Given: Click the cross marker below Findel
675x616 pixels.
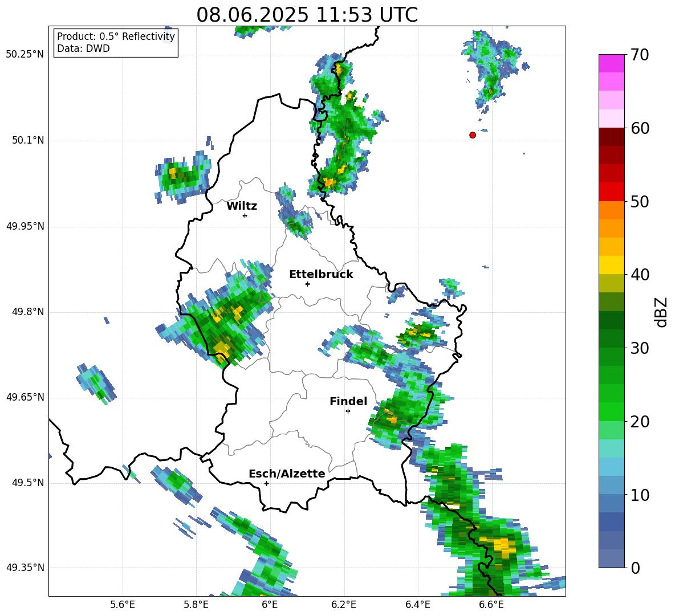Looking at the screenshot, I should pos(348,411).
